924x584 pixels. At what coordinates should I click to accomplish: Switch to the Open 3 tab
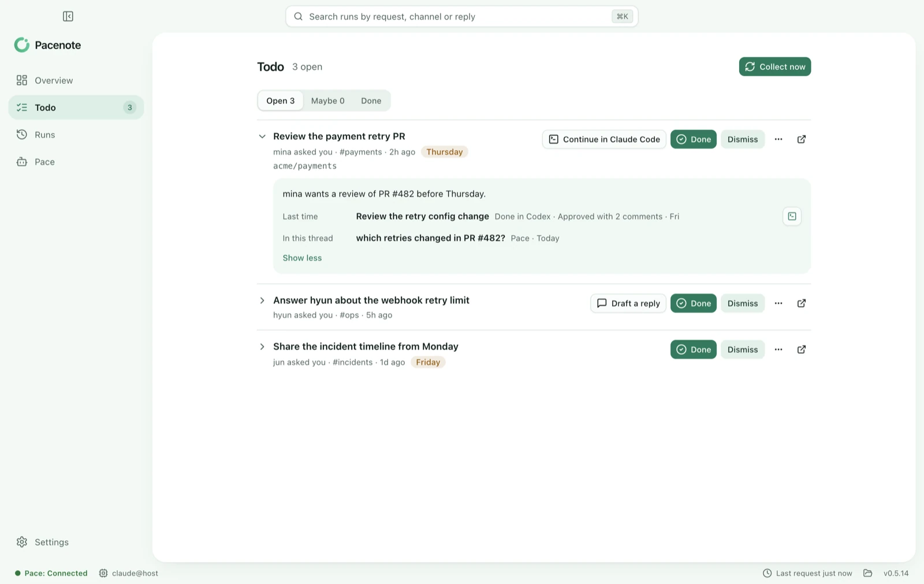[280, 101]
